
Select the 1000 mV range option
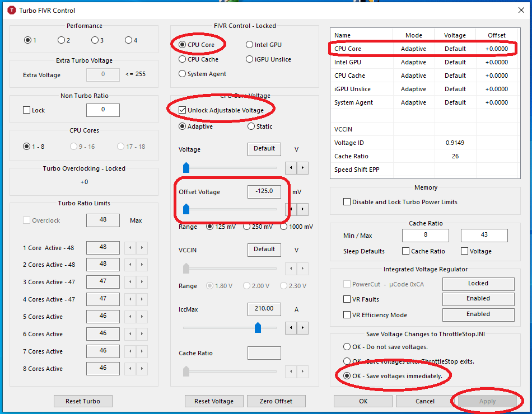(x=284, y=227)
